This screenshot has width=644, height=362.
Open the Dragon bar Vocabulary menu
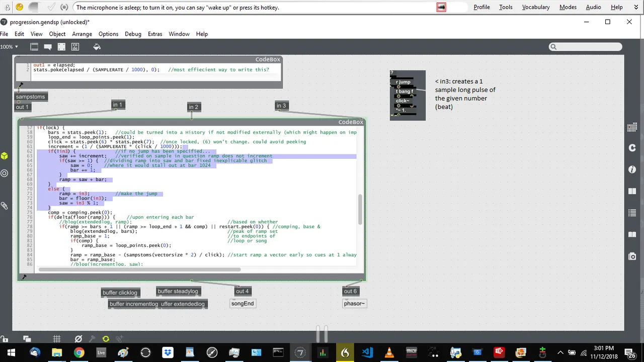click(536, 7)
